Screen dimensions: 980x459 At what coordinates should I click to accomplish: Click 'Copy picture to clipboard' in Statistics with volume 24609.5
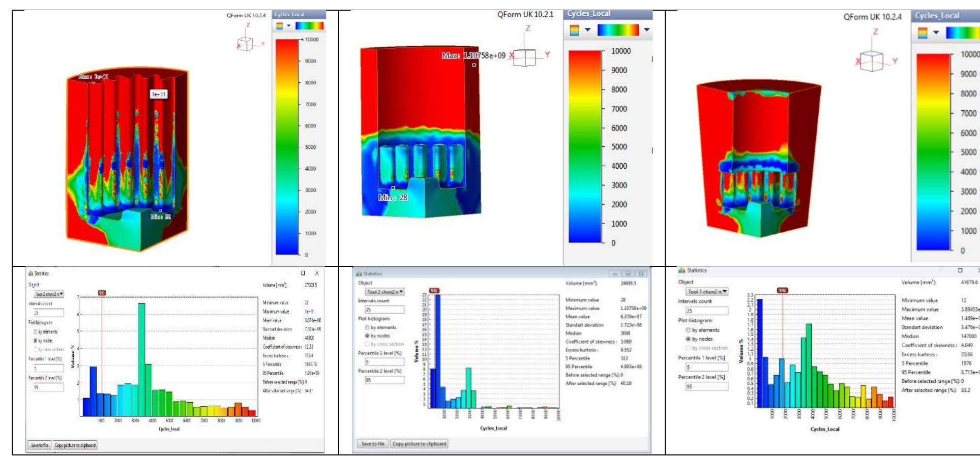click(x=419, y=444)
